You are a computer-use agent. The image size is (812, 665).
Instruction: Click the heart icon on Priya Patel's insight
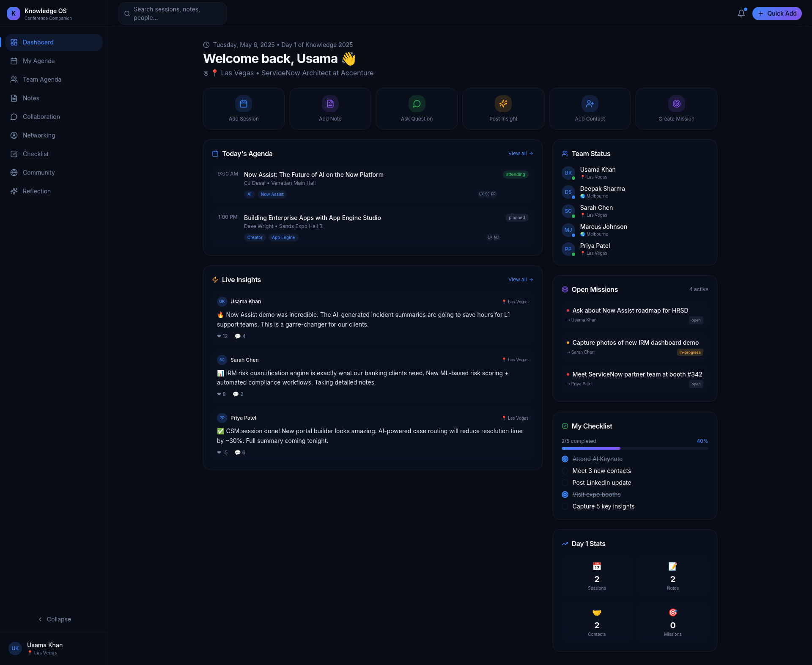[x=219, y=453]
